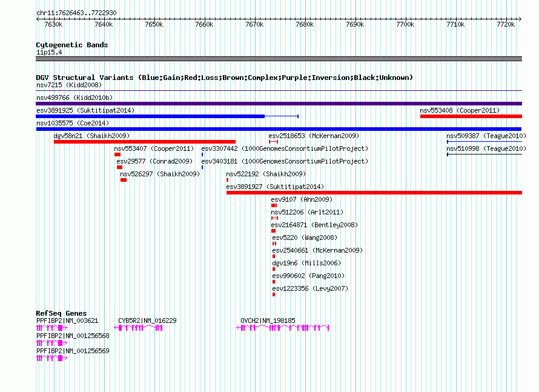Image resolution: width=539 pixels, height=392 pixels.
Task: Click the nsv526297 (Shaikh2009) label
Action: point(160,174)
